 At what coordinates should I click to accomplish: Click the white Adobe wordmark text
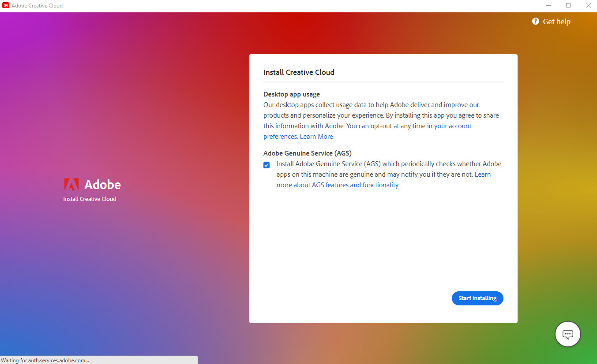pos(102,184)
